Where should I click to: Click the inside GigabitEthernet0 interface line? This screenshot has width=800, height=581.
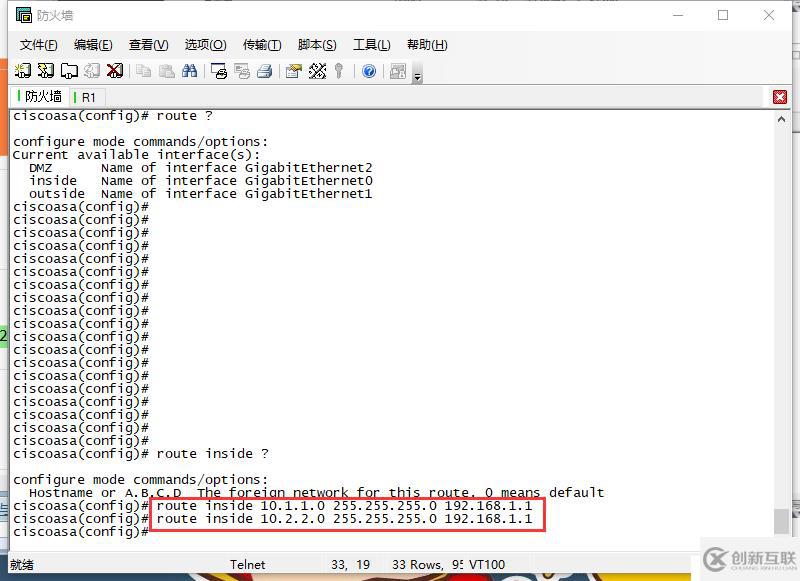(201, 181)
